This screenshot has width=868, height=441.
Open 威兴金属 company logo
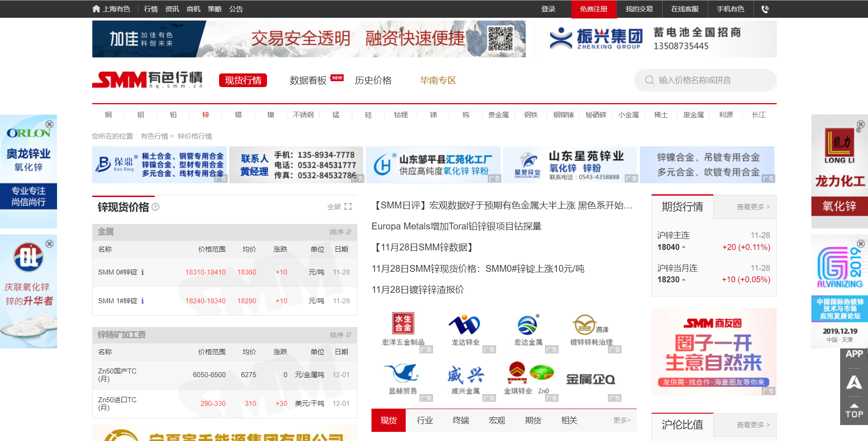[x=465, y=379]
